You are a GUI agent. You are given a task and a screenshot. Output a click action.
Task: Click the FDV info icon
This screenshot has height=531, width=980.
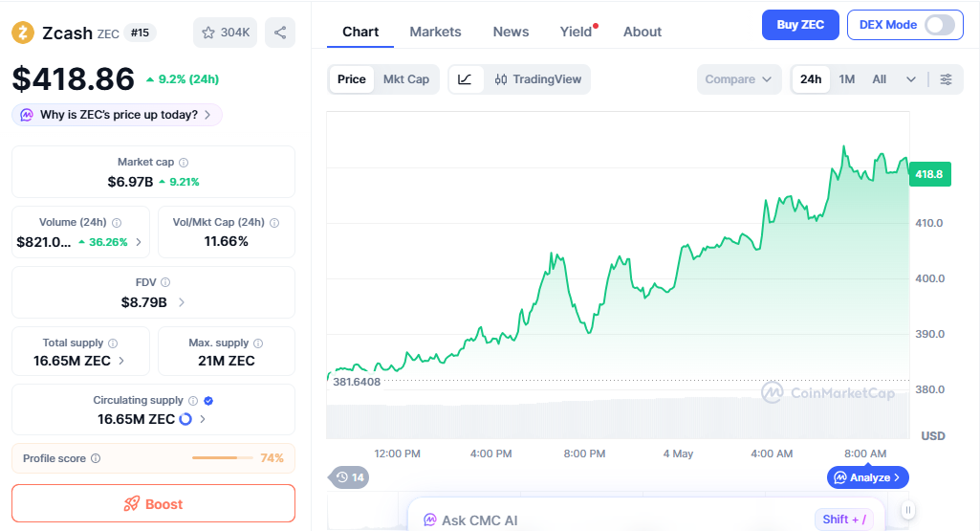pyautogui.click(x=165, y=282)
